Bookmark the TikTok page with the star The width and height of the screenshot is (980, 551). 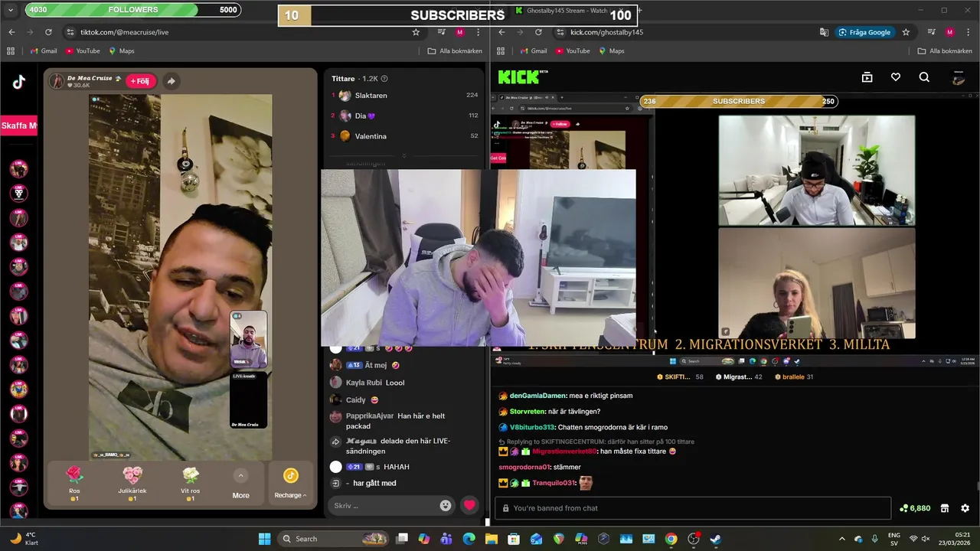(x=416, y=32)
